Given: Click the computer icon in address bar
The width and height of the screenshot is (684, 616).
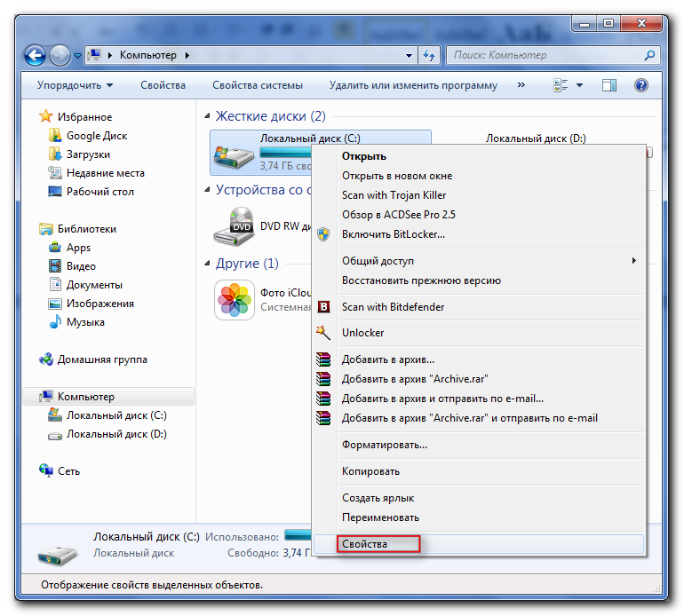Looking at the screenshot, I should (x=94, y=55).
